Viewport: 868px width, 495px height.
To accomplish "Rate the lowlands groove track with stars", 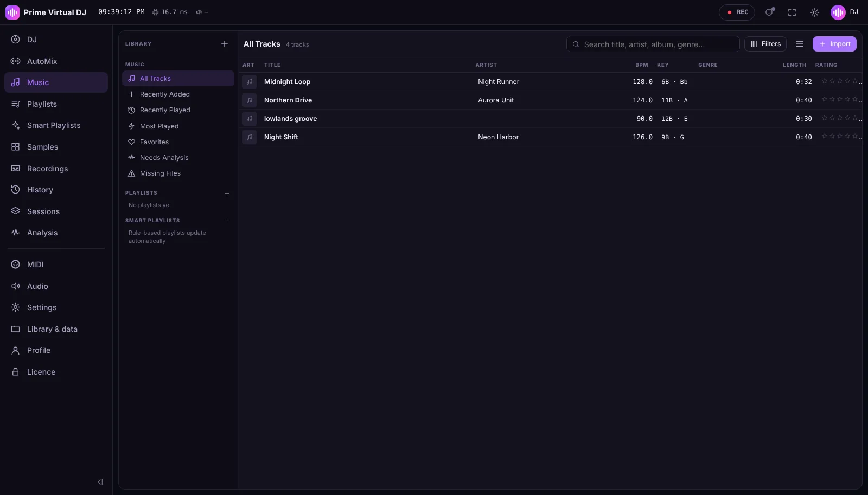I will coord(840,118).
